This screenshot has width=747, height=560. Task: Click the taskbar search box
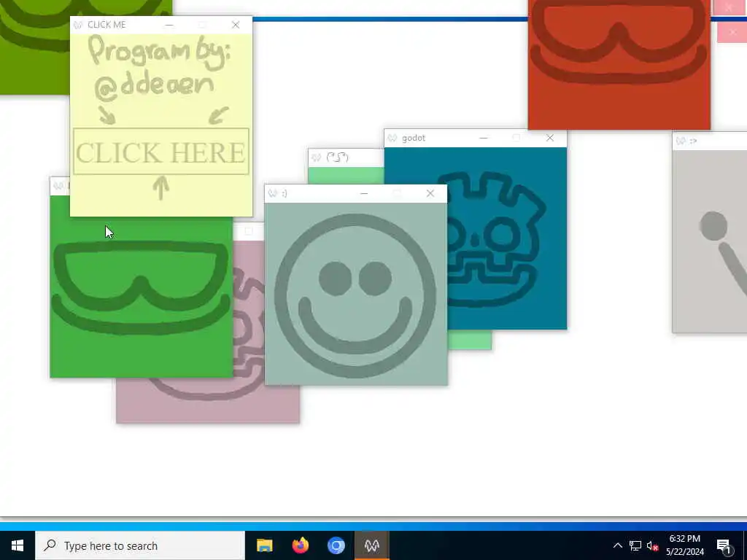point(140,545)
